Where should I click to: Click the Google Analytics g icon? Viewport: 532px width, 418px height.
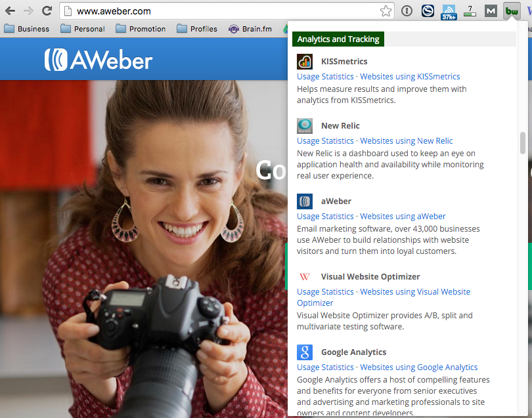click(305, 352)
